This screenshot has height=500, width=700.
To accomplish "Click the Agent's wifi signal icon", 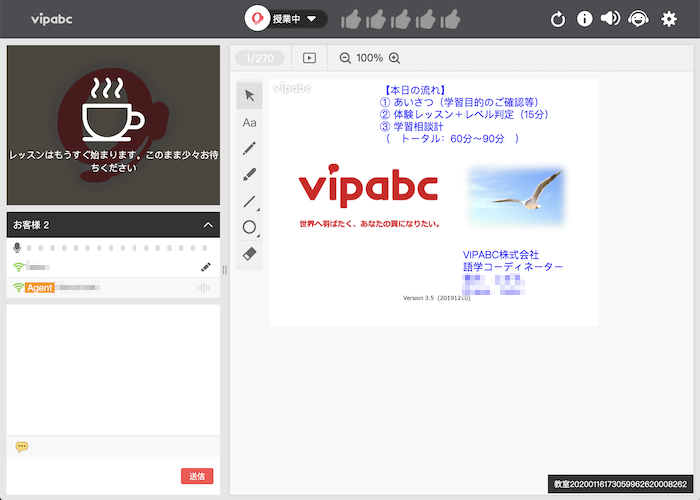I will tap(18, 288).
